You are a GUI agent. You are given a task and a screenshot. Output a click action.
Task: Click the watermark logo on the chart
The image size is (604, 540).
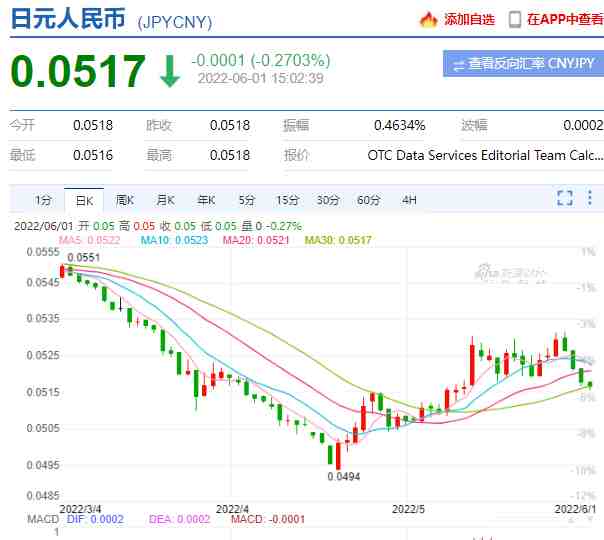point(509,272)
